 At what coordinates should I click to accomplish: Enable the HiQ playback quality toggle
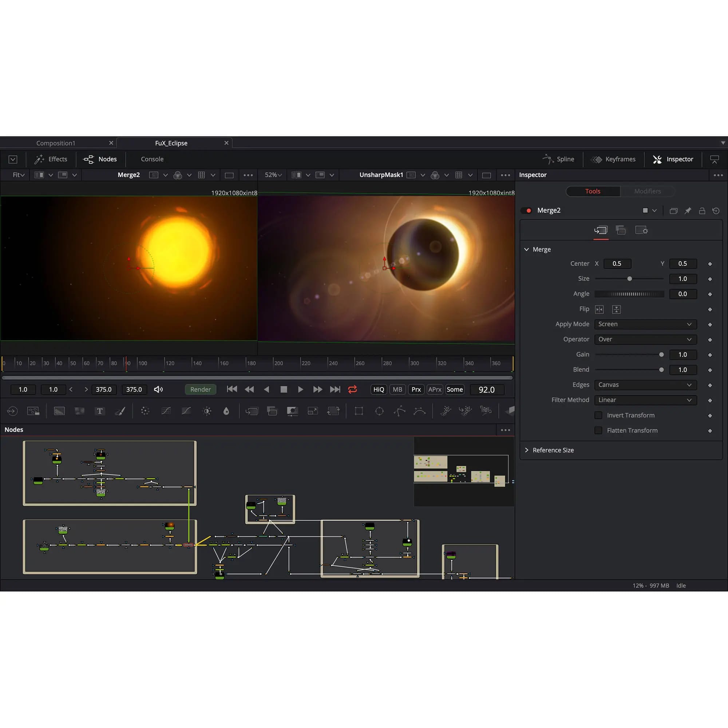(x=378, y=389)
